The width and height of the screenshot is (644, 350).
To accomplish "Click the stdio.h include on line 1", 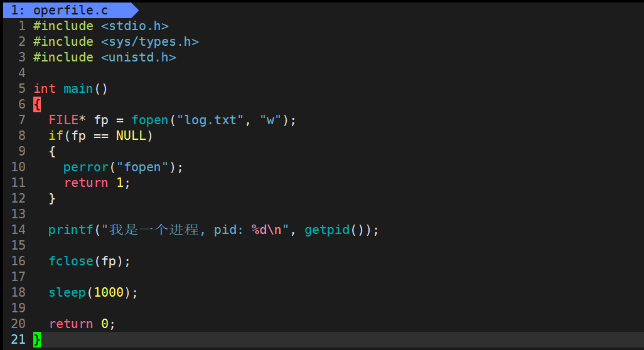I will [x=135, y=26].
